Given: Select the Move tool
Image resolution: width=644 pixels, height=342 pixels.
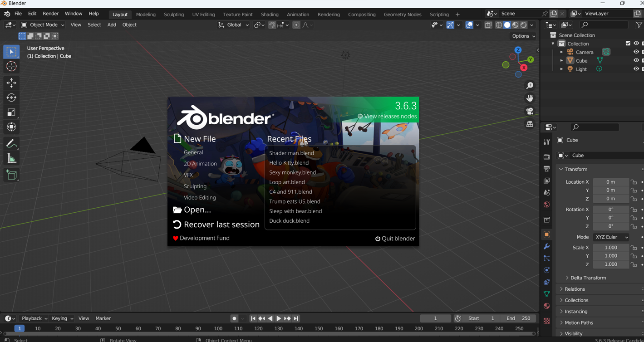Looking at the screenshot, I should pos(11,83).
